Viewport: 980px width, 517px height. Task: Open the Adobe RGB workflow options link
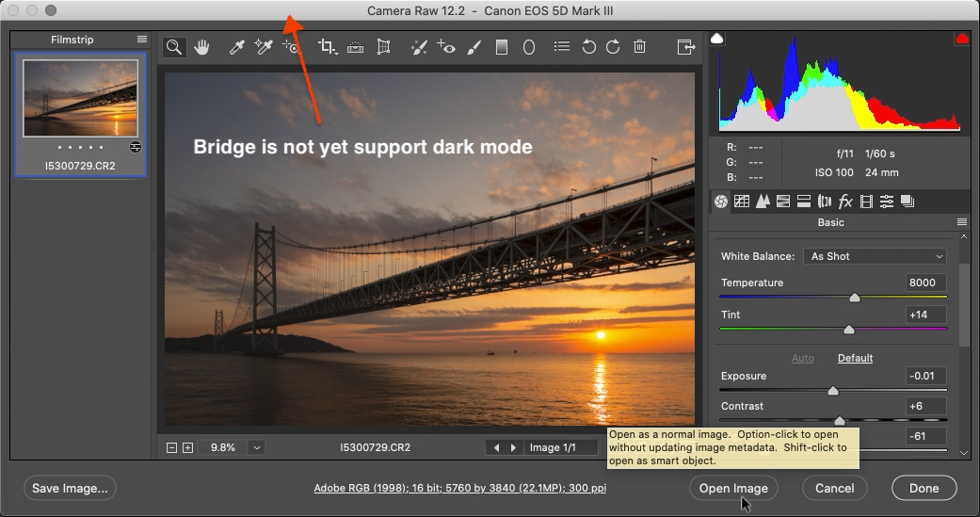click(x=460, y=488)
